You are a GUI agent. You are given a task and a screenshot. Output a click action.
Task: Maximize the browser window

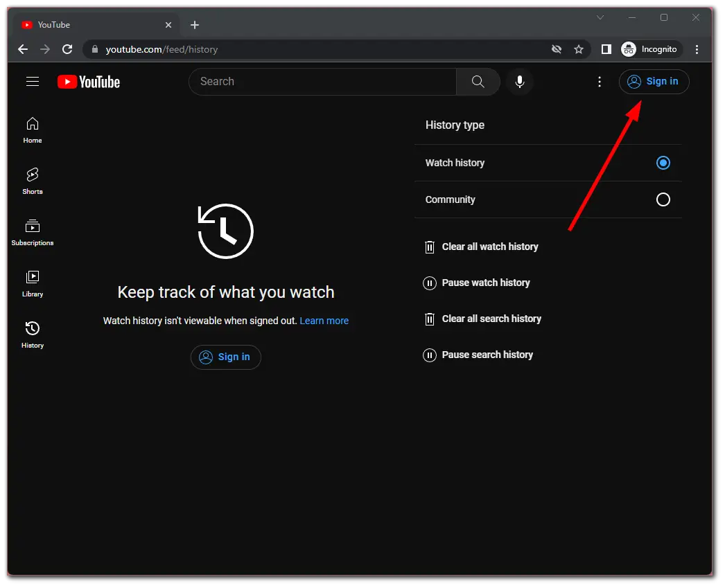coord(664,17)
